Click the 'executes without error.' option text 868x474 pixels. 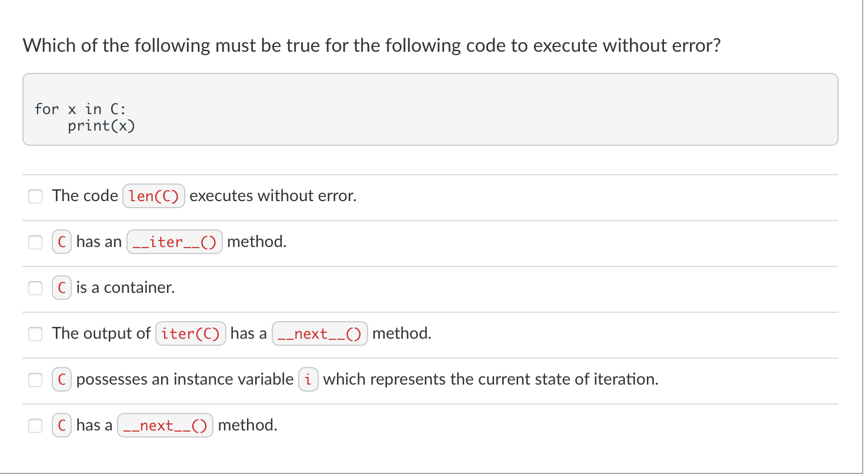coord(273,196)
